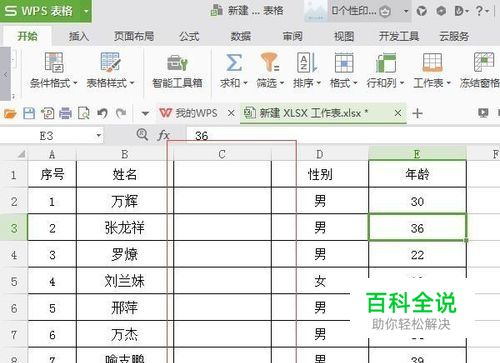Switch to the 云服务 ribbon tab
This screenshot has width=500, height=363.
454,36
